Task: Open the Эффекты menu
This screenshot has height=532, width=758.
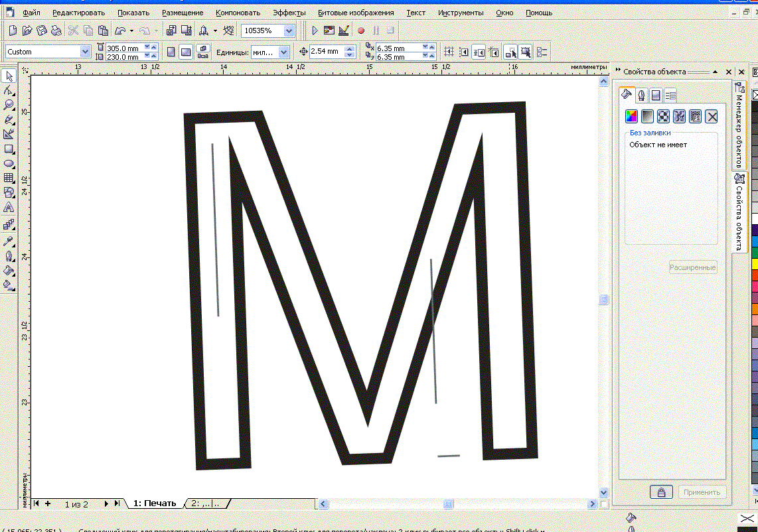Action: tap(289, 13)
